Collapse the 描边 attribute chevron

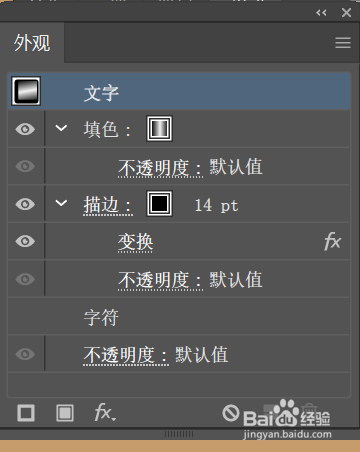click(x=61, y=203)
